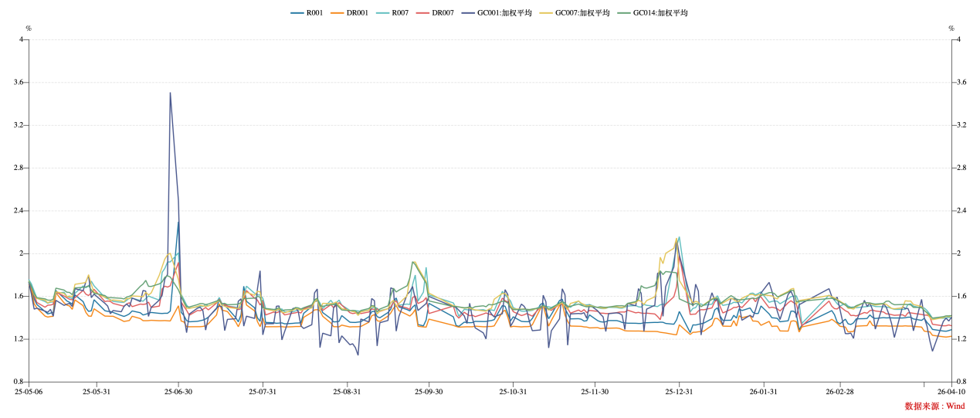Select the 25-06-30 x-axis date label
980x418 pixels.
point(178,392)
